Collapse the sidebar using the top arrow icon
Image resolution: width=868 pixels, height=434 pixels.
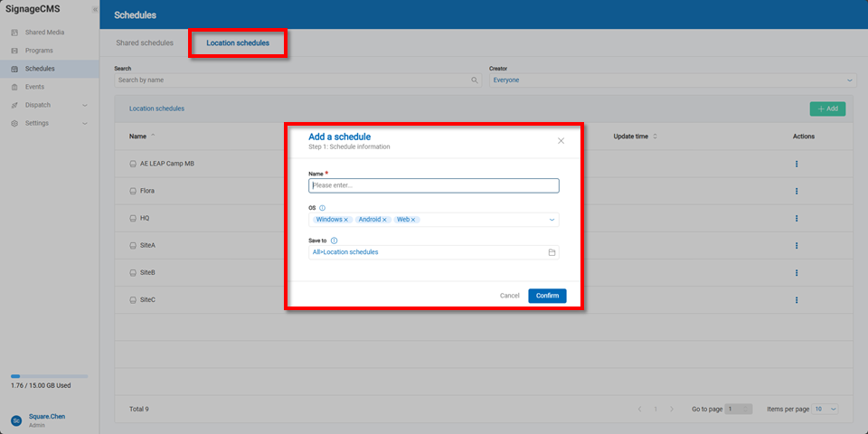coord(95,9)
